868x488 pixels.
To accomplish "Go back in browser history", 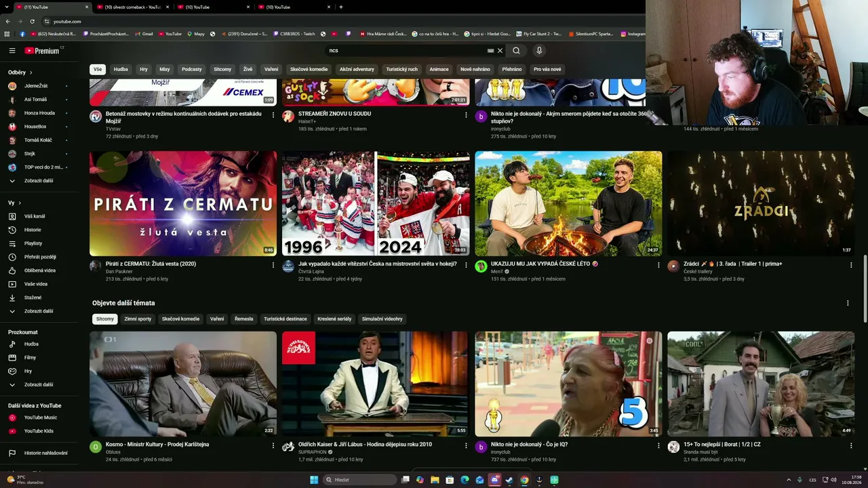I will click(7, 22).
